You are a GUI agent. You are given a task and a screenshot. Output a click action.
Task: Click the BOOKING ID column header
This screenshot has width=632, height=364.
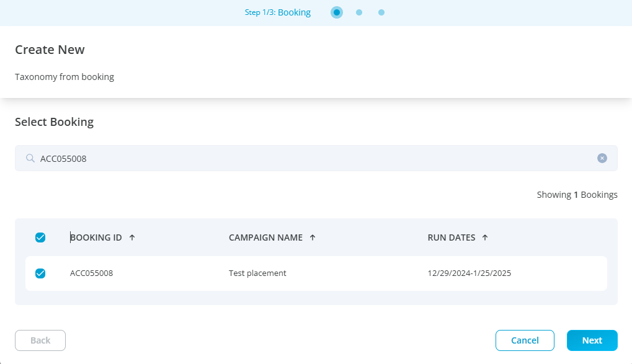(x=96, y=237)
